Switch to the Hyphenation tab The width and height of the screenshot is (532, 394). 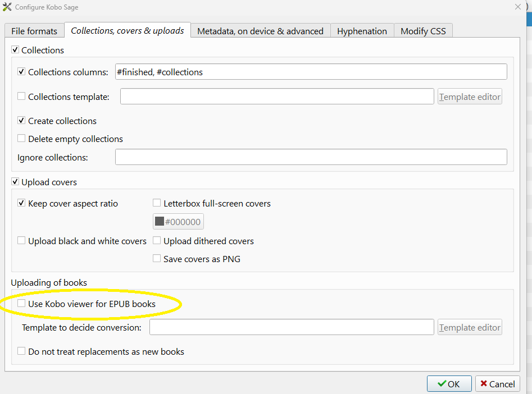pos(362,31)
